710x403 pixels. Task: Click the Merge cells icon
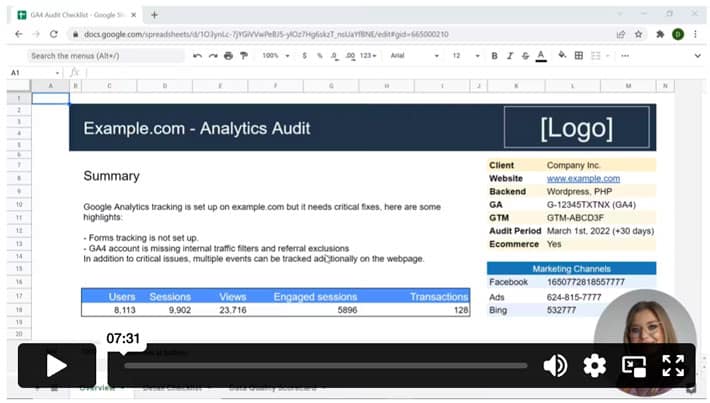pyautogui.click(x=595, y=56)
